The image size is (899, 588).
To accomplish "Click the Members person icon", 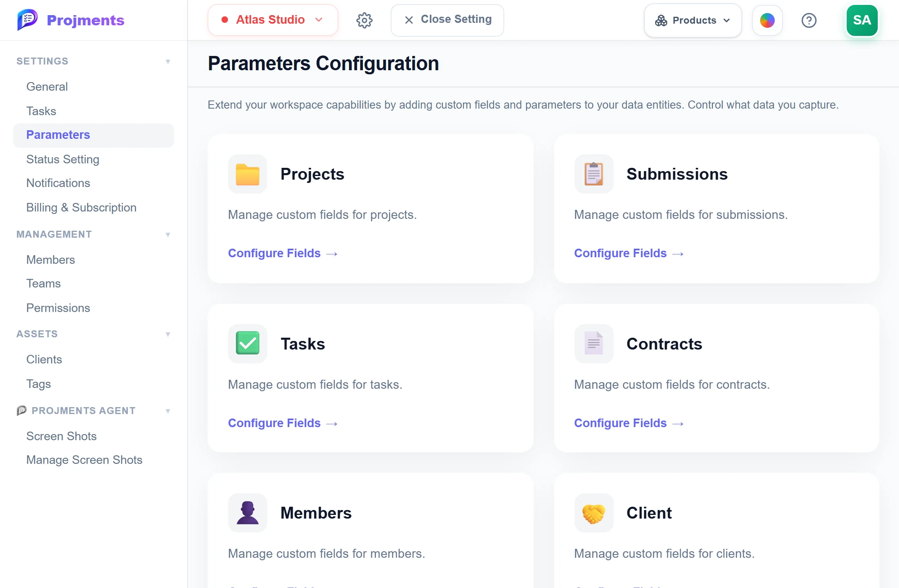I will [x=248, y=513].
